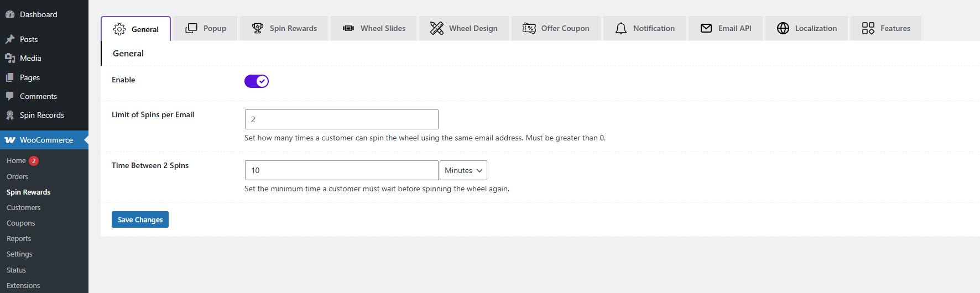
Task: Open the Email API tab
Action: (x=726, y=28)
